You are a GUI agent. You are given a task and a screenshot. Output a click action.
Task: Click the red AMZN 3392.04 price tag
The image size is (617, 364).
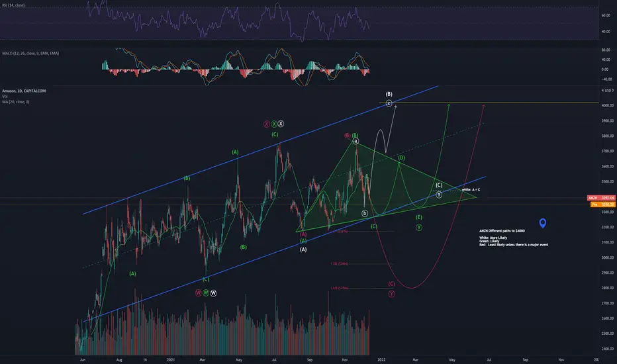[601, 198]
